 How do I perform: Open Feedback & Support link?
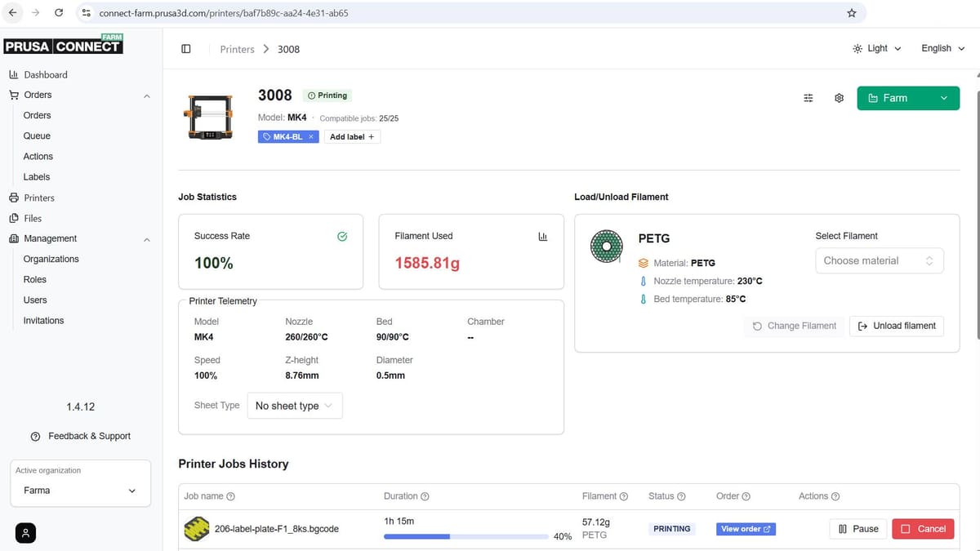[81, 436]
